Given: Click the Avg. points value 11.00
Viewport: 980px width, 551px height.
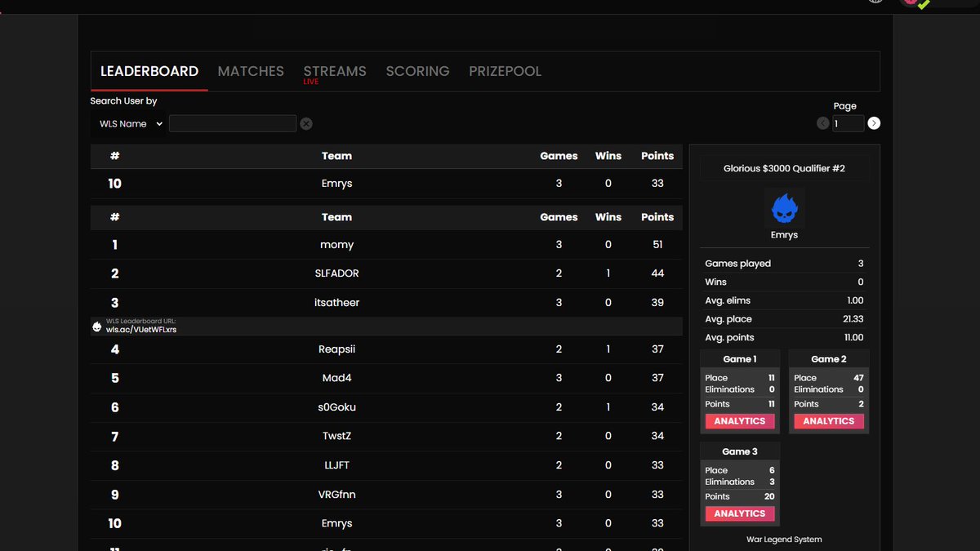Looking at the screenshot, I should [853, 338].
